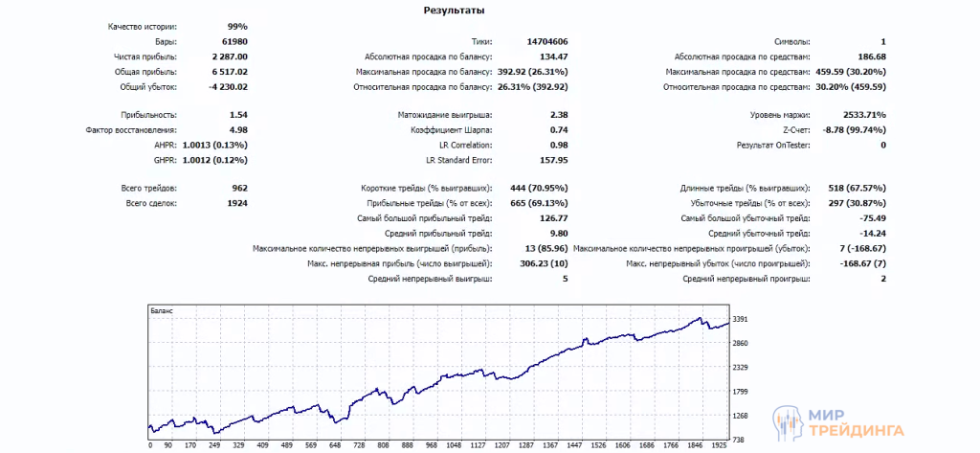
Task: Select the Тики value 14704606
Action: [546, 42]
